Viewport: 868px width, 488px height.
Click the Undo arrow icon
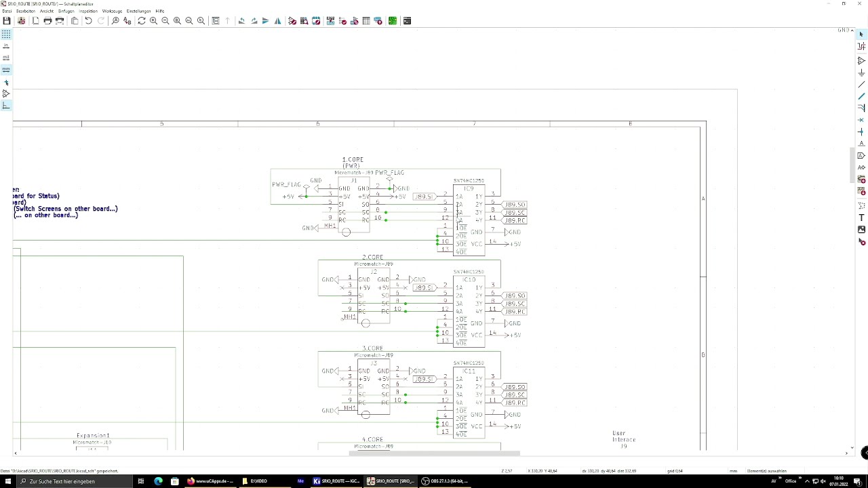(x=88, y=21)
